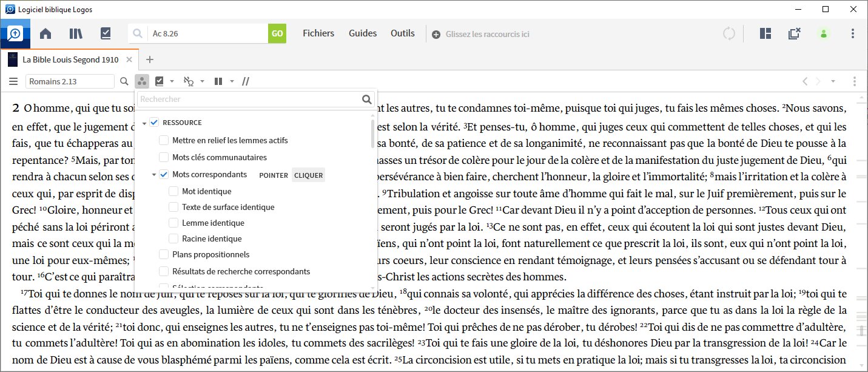The width and height of the screenshot is (868, 372).
Task: Click the columns view icon
Action: (x=218, y=81)
